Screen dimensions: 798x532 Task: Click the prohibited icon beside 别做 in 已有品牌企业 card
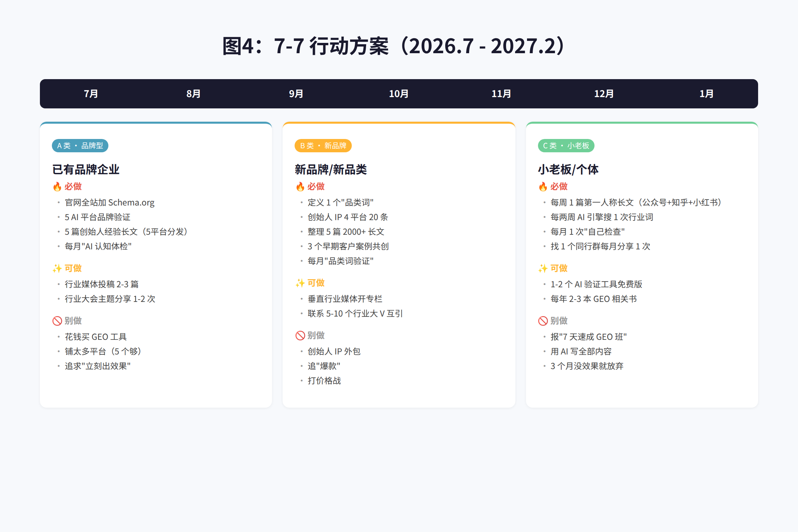click(x=57, y=321)
